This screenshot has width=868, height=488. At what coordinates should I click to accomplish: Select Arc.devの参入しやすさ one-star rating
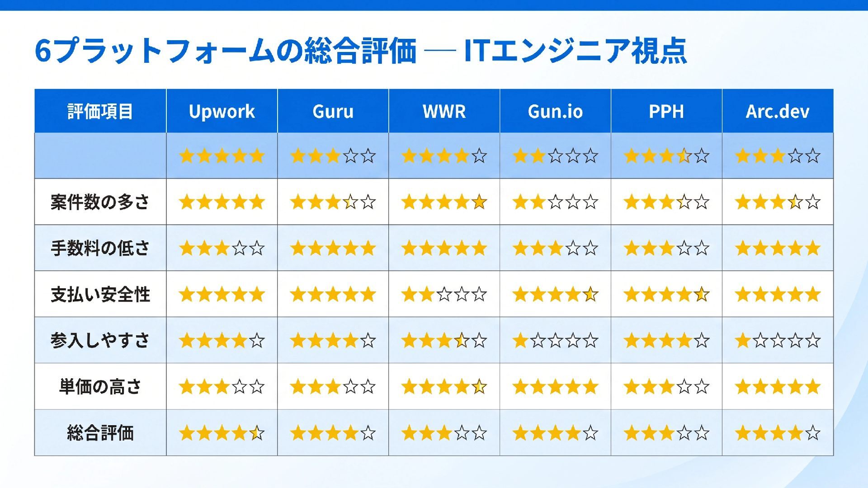778,340
